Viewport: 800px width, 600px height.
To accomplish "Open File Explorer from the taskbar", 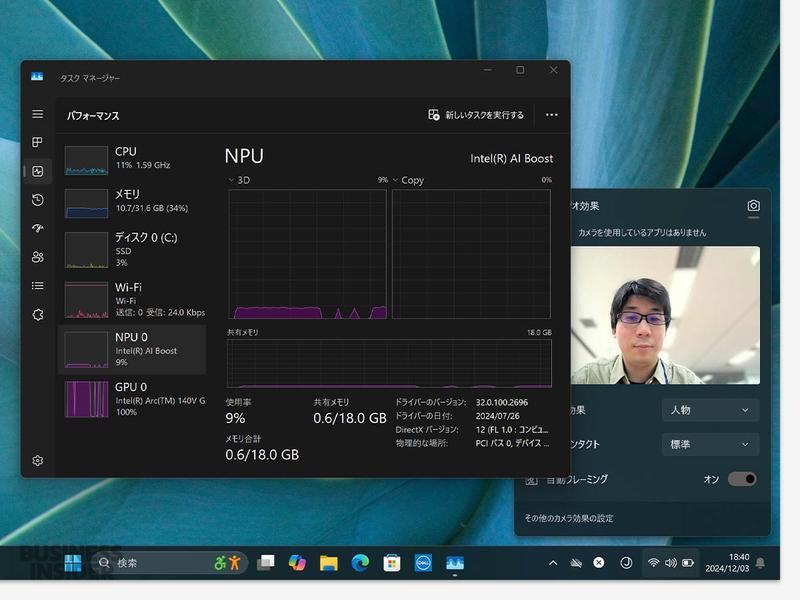I will (329, 563).
